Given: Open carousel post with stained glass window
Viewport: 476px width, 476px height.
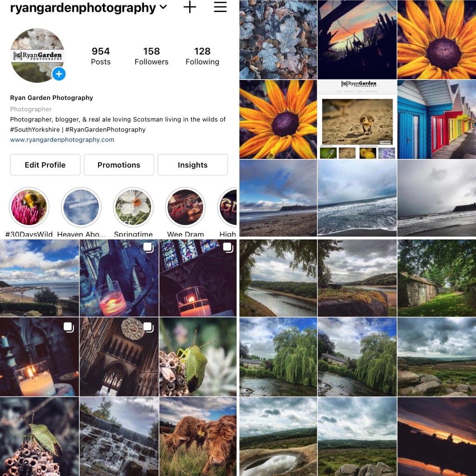Looking at the screenshot, I should tap(198, 278).
